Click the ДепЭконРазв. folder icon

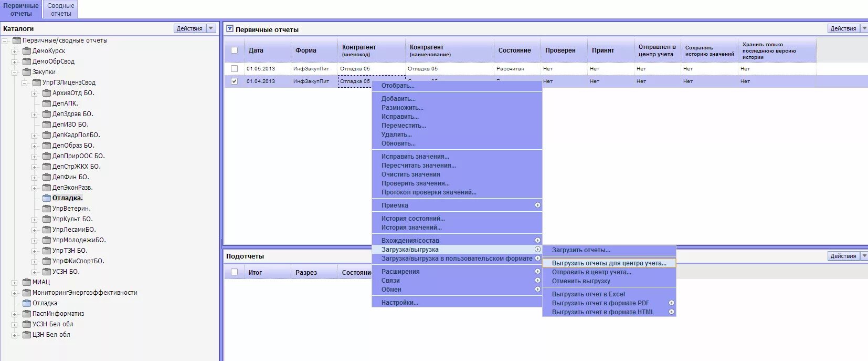(47, 188)
